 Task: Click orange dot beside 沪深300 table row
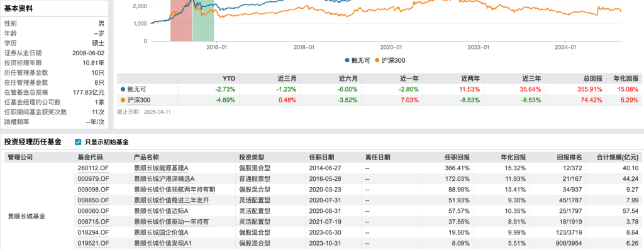click(x=123, y=100)
